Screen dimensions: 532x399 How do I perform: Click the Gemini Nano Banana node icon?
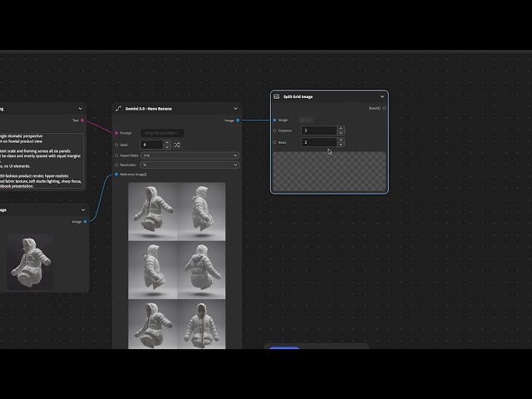pyautogui.click(x=118, y=109)
